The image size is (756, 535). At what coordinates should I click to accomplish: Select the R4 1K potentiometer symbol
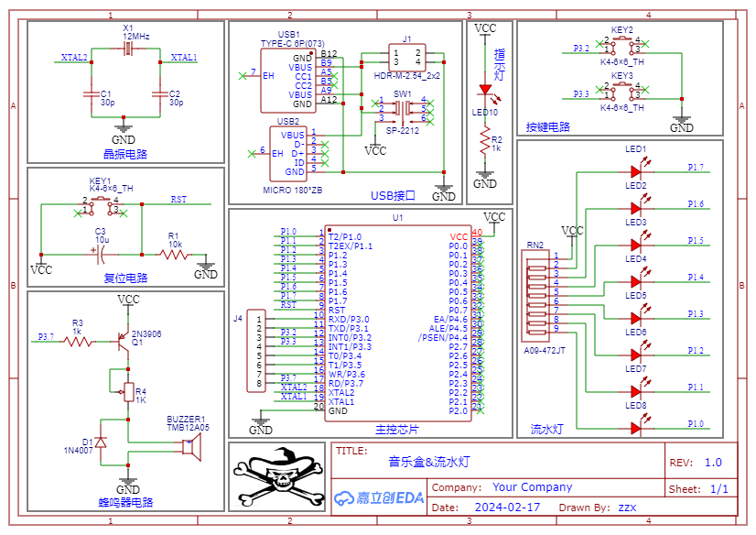click(x=127, y=392)
